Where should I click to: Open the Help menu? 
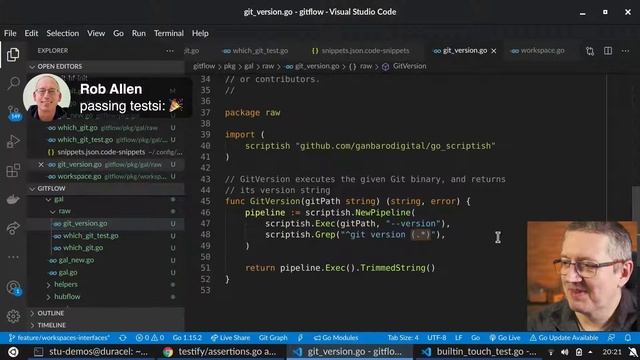[x=200, y=33]
